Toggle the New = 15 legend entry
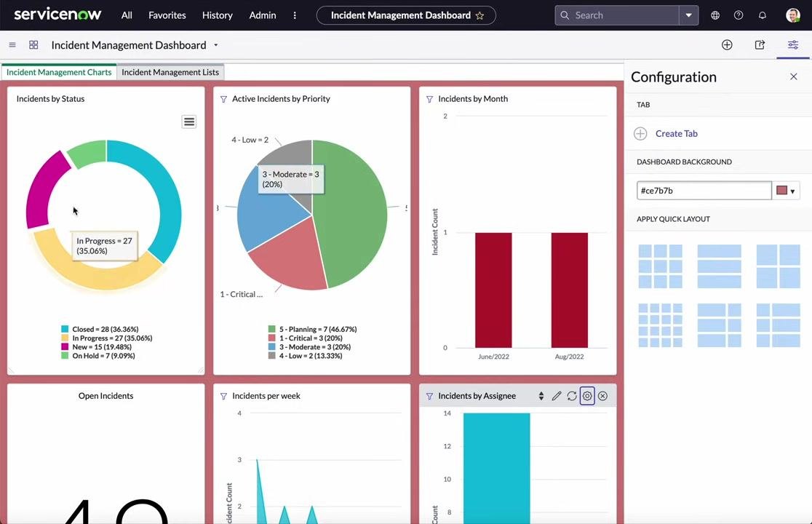Viewport: 812px width, 524px height. coord(96,347)
